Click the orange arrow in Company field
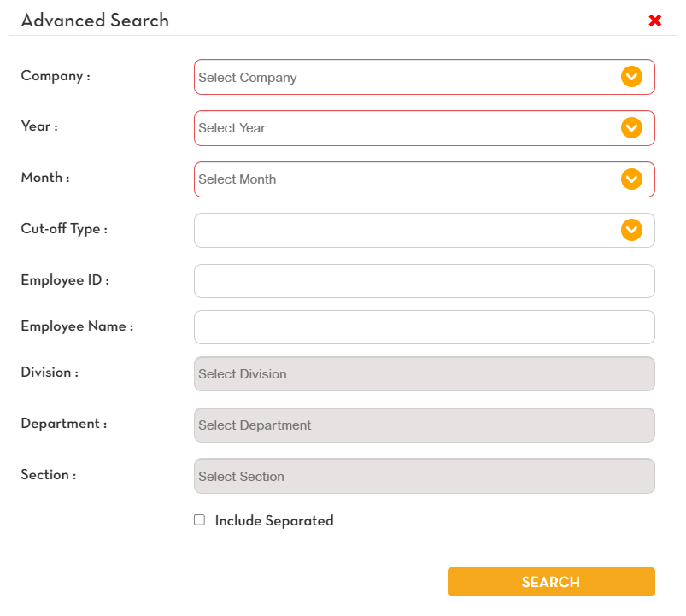 click(x=631, y=77)
